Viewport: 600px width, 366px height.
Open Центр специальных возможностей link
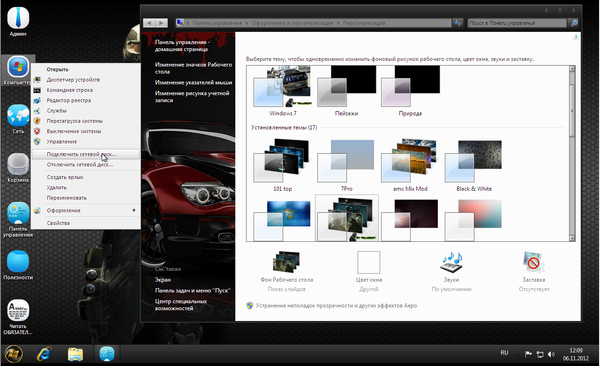[x=181, y=305]
